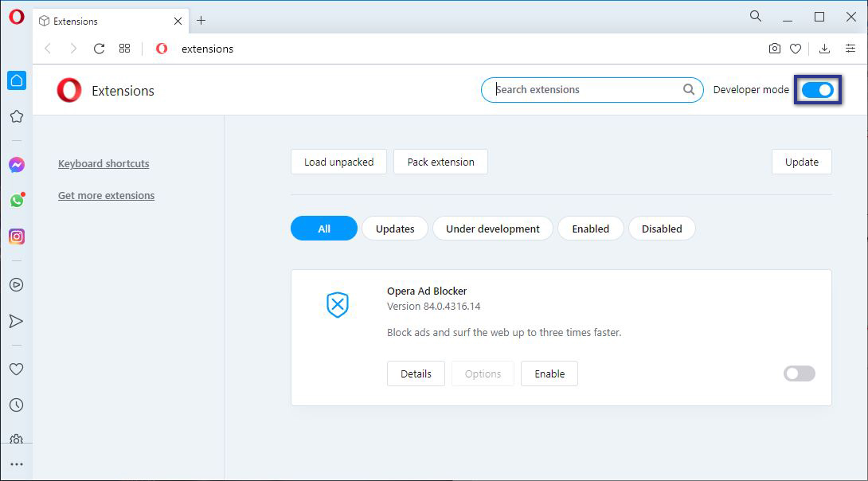Disable Developer mode toggle
Image resolution: width=868 pixels, height=481 pixels.
[818, 90]
